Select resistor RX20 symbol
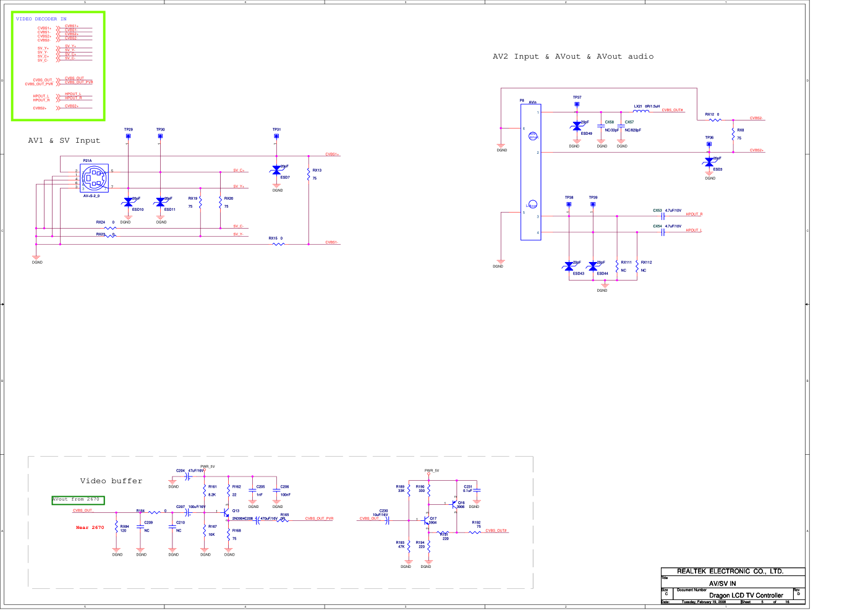 [x=220, y=202]
